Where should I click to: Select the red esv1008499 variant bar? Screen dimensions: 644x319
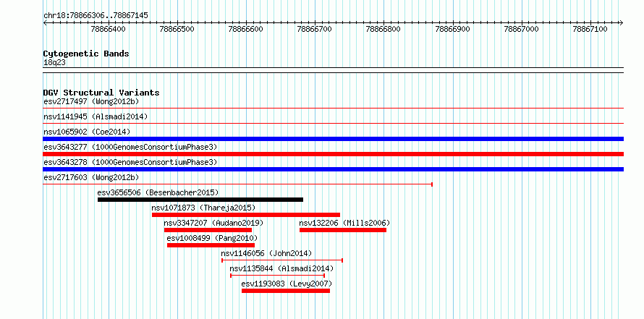click(x=211, y=245)
